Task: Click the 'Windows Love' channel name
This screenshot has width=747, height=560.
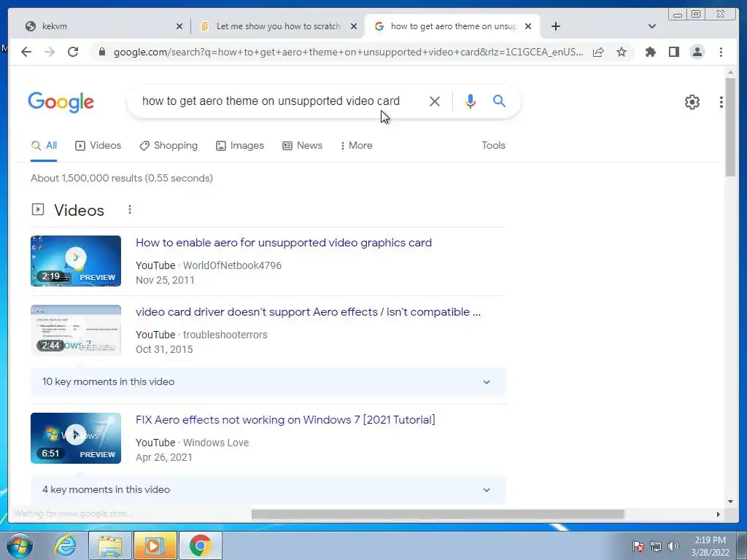Action: (216, 443)
